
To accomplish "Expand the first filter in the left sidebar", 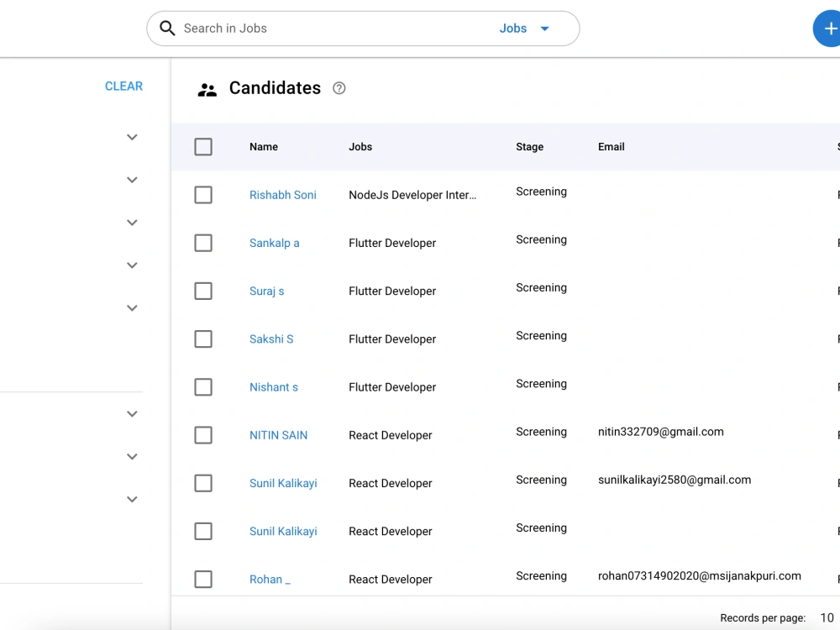I will pyautogui.click(x=132, y=136).
